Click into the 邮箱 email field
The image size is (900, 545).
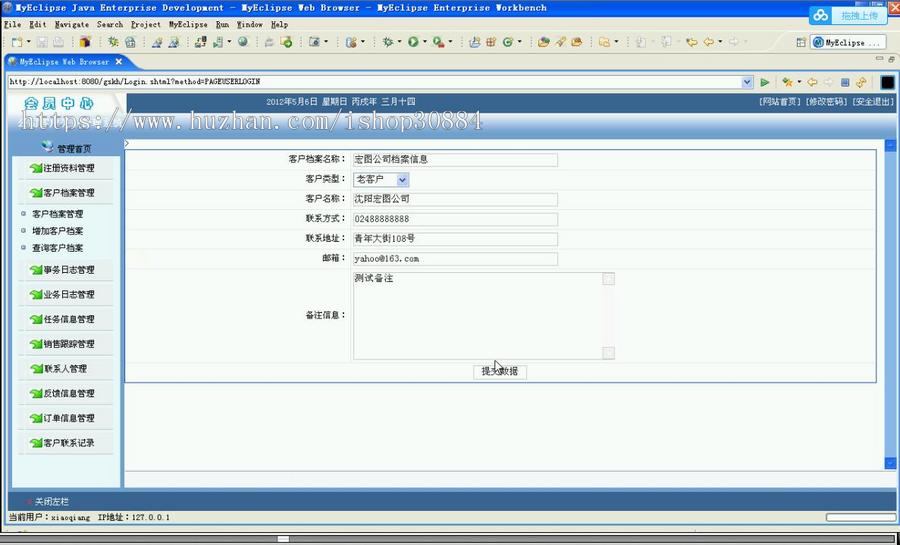(x=455, y=259)
